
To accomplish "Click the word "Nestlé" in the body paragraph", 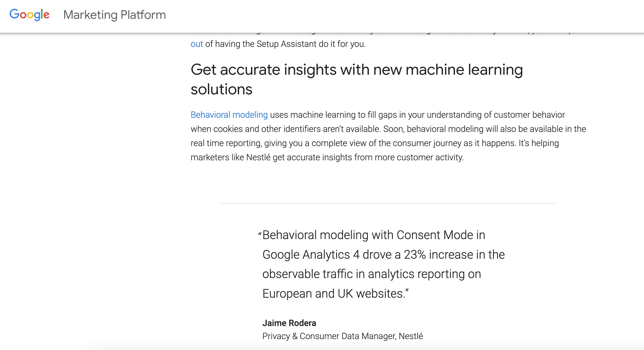I will pos(258,157).
